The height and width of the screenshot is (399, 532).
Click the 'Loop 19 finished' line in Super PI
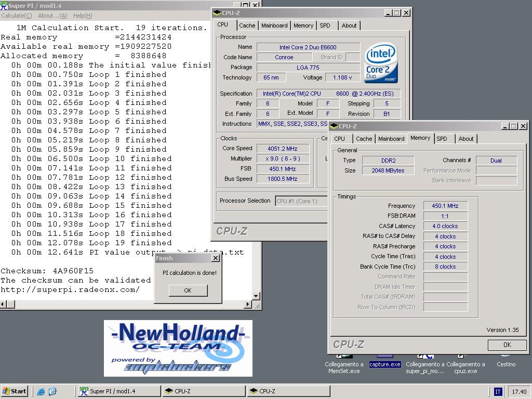pos(130,243)
